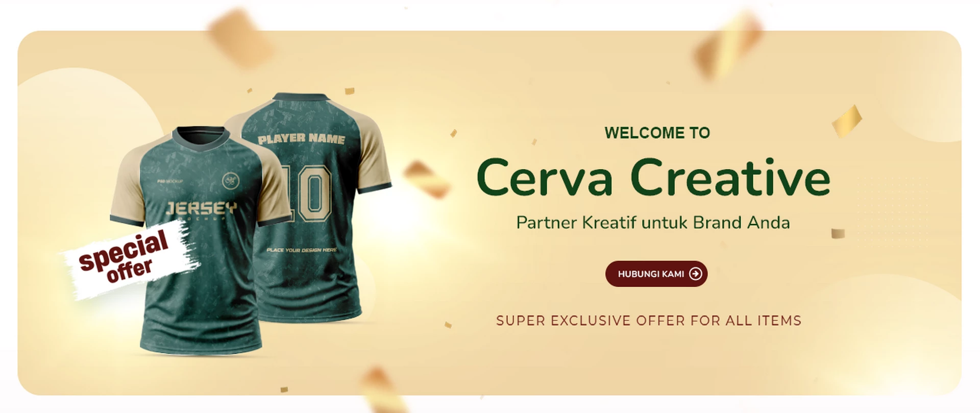980x413 pixels.
Task: Select the front-view green jersey image
Action: point(202,240)
